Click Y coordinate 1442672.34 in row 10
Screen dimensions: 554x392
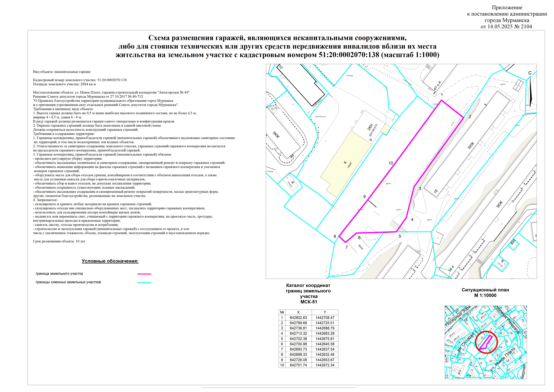pyautogui.click(x=325, y=365)
